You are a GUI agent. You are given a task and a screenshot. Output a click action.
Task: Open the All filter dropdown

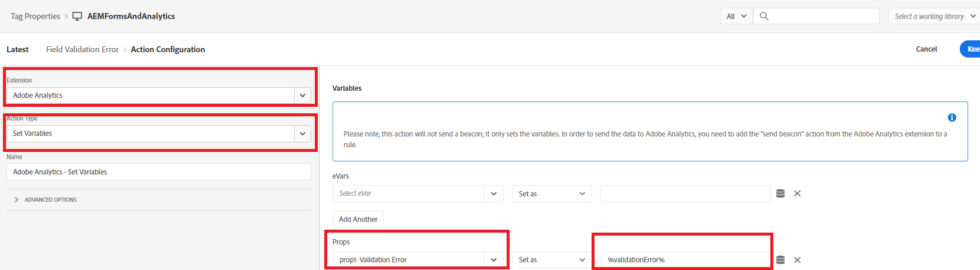pos(736,16)
